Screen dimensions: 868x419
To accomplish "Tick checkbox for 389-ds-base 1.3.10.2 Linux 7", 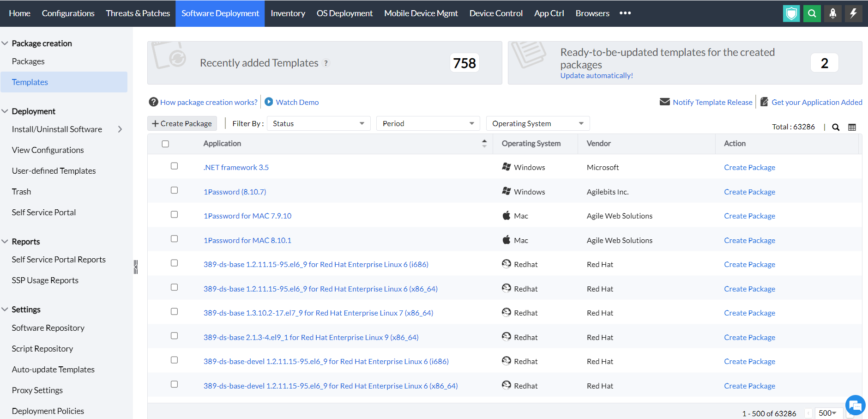I will click(174, 311).
